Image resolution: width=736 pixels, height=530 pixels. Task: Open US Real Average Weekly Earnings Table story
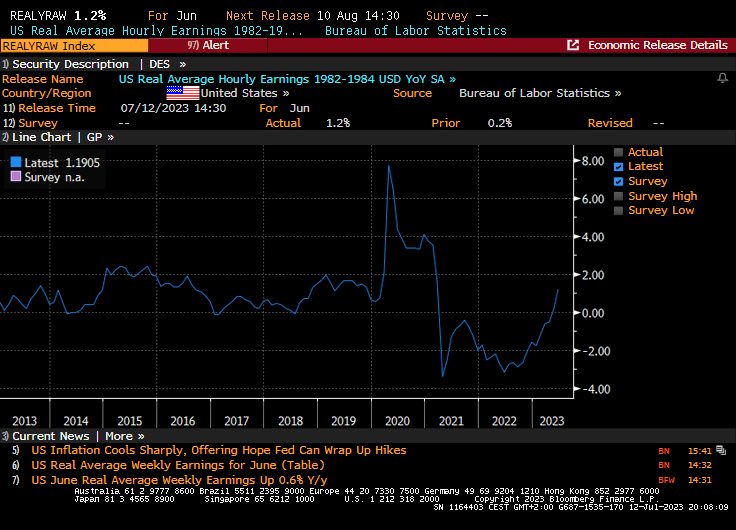pyautogui.click(x=178, y=465)
